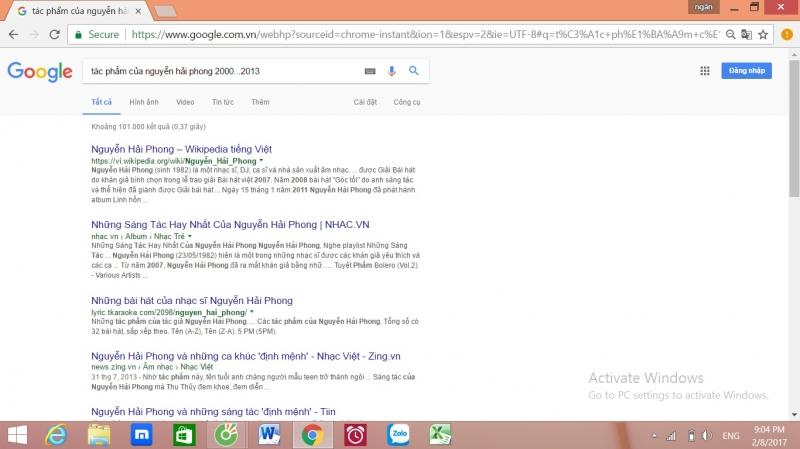Screen dimensions: 800x449
Task: Open the 'Thêm' more options menu
Action: [x=260, y=102]
